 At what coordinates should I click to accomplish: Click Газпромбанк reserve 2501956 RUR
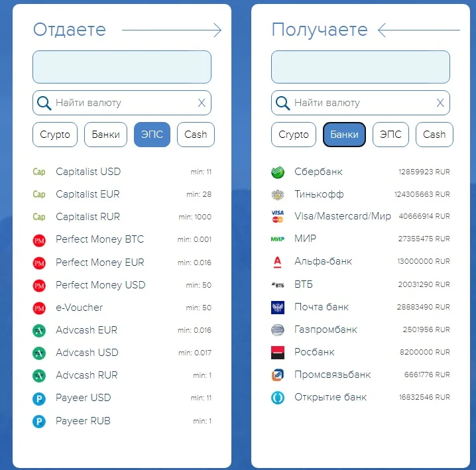pyautogui.click(x=426, y=329)
